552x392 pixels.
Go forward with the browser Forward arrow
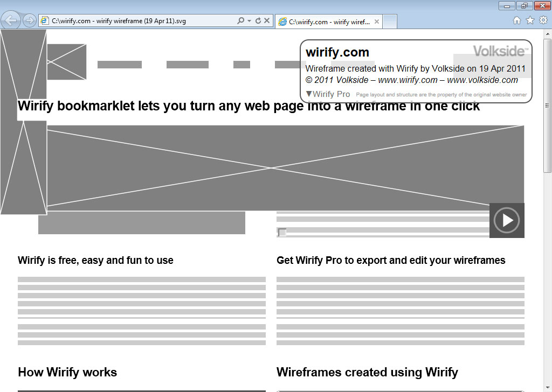click(x=30, y=20)
